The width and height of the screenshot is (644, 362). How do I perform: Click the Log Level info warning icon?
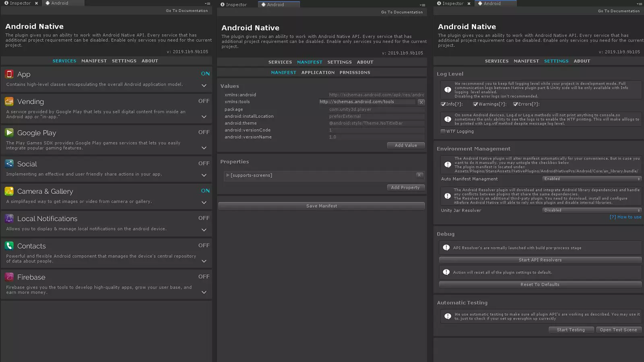click(448, 90)
